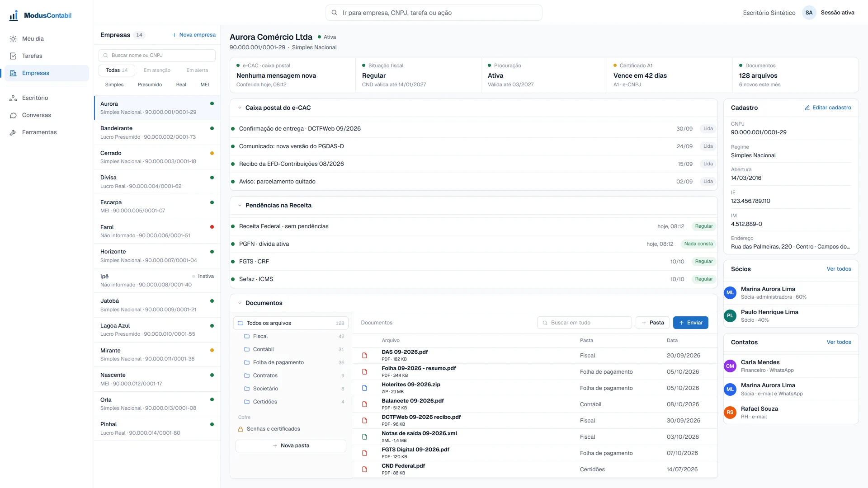Click Data column header
Viewport: 868px width, 488px height.
(672, 341)
